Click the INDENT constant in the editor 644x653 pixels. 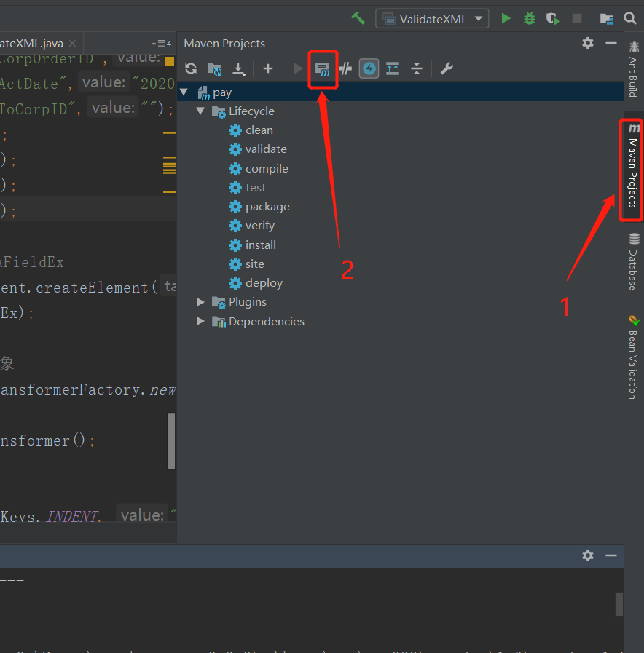pyautogui.click(x=73, y=516)
